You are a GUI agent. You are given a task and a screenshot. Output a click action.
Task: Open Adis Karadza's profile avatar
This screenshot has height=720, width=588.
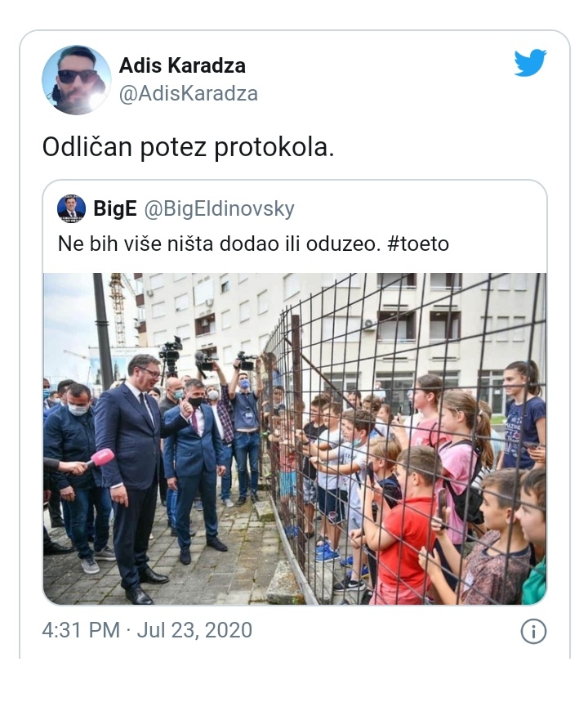(77, 79)
